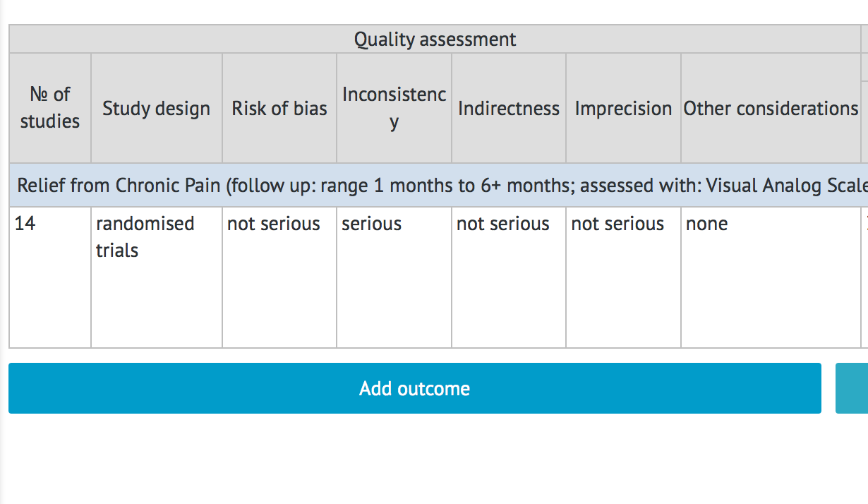Click the Add outcome button
The height and width of the screenshot is (504, 868).
point(415,388)
